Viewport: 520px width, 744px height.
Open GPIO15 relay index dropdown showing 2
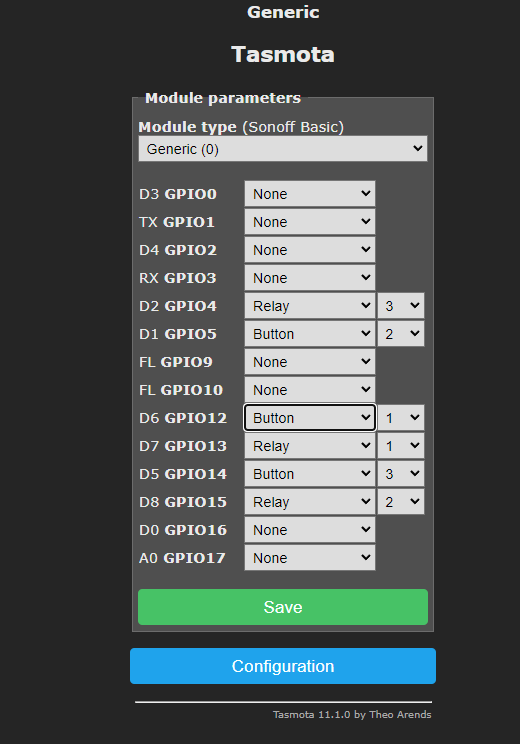401,502
